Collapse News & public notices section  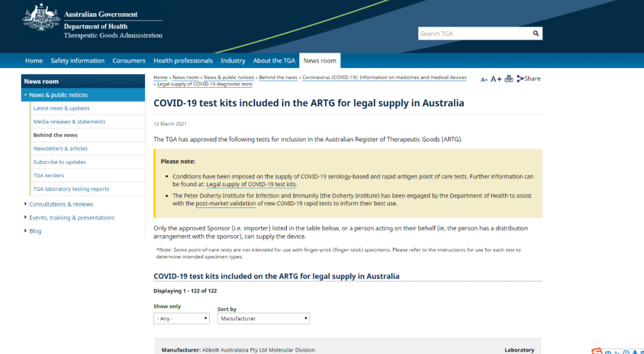tap(26, 95)
